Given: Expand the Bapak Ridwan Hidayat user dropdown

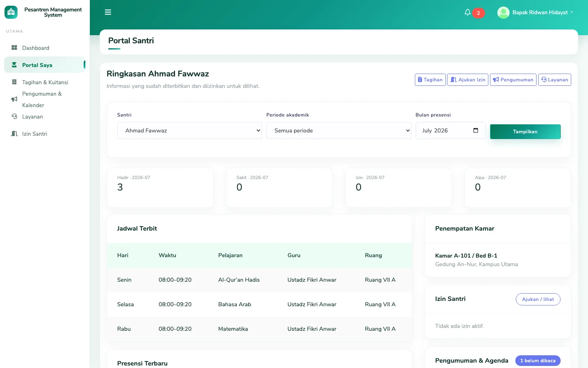Looking at the screenshot, I should [x=535, y=13].
